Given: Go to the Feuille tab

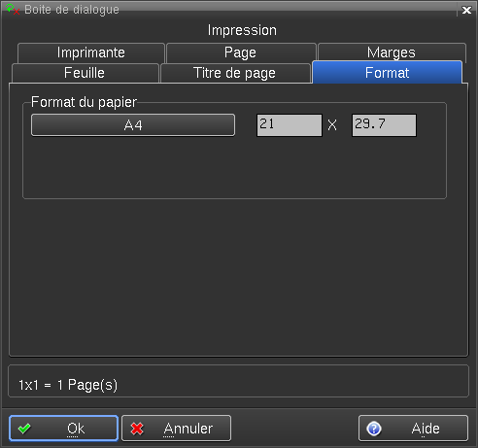Looking at the screenshot, I should click(x=85, y=73).
